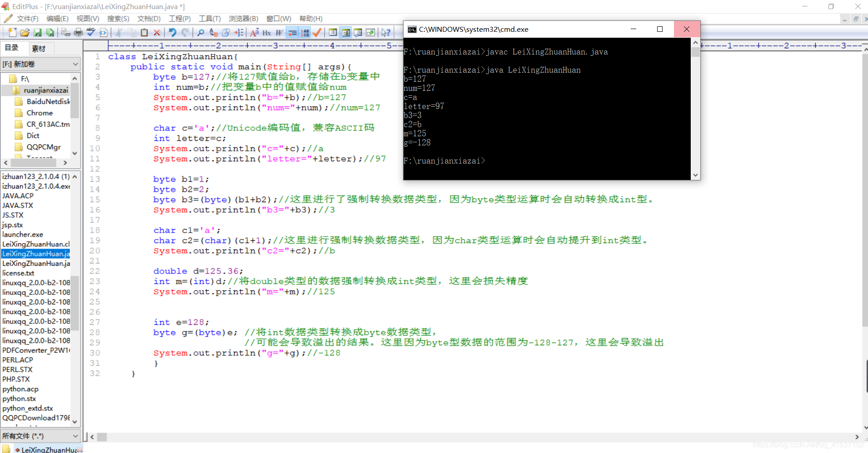This screenshot has width=868, height=453.
Task: Click the Go to Line icon
Action: pos(239,32)
